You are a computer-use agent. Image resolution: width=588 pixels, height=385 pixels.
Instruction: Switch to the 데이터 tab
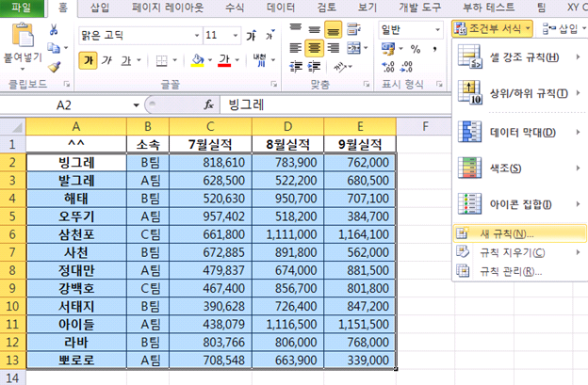click(x=281, y=8)
